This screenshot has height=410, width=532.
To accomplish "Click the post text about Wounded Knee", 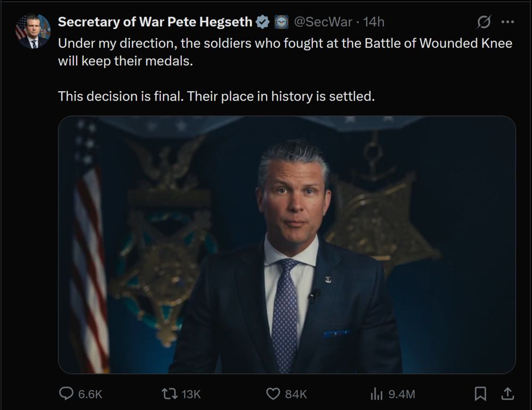I will click(285, 52).
